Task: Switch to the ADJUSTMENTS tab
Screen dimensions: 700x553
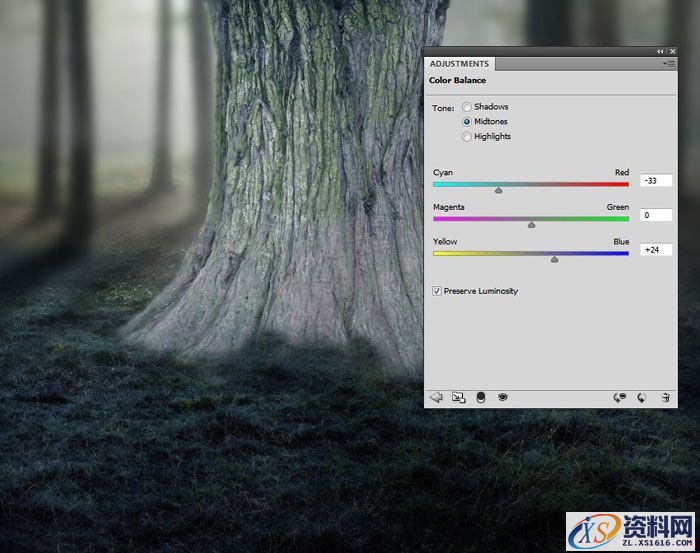Action: click(x=459, y=64)
